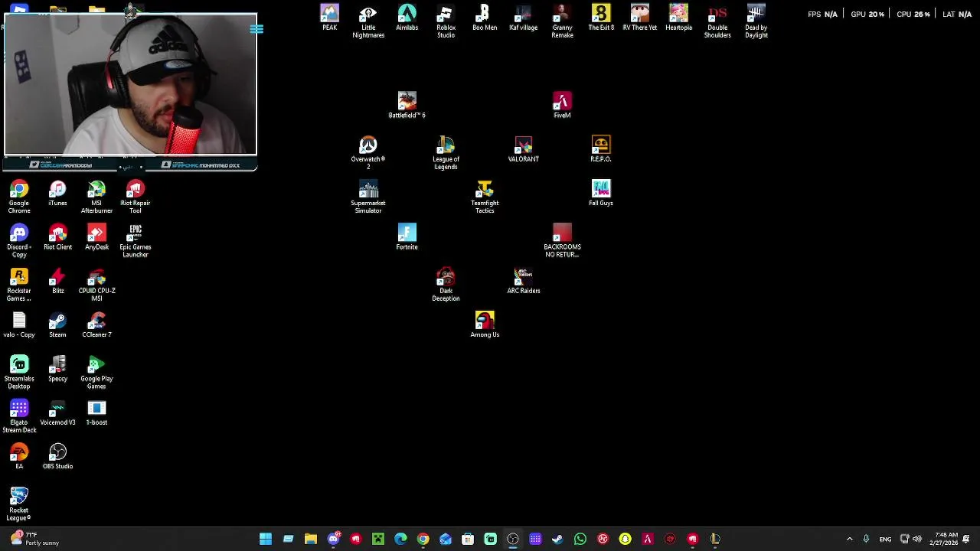Open File Explorer from the taskbar
Image resolution: width=980 pixels, height=551 pixels.
point(311,540)
